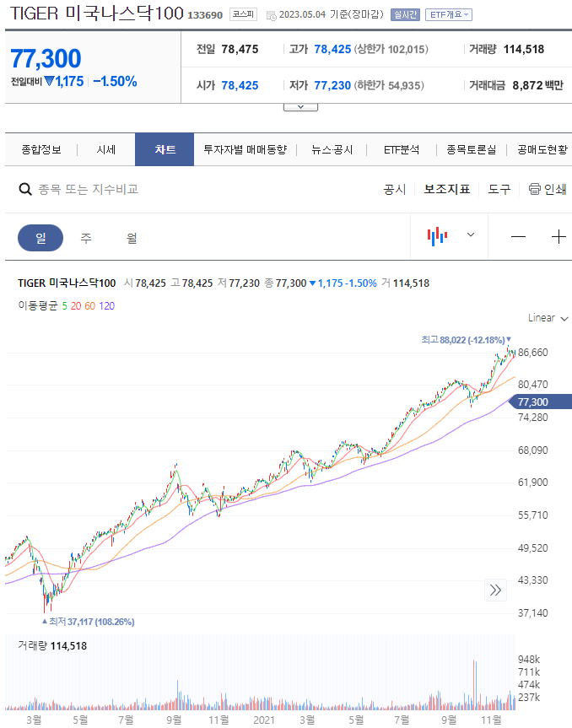Open the ETF분석 tab
572x728 pixels.
pyautogui.click(x=402, y=149)
